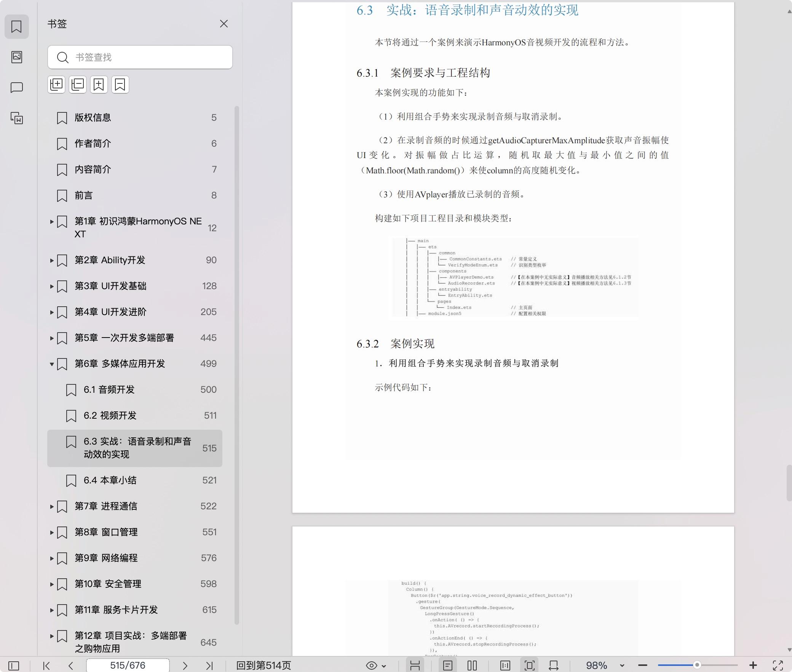Open the 98% zoom level dropdown

(622, 666)
